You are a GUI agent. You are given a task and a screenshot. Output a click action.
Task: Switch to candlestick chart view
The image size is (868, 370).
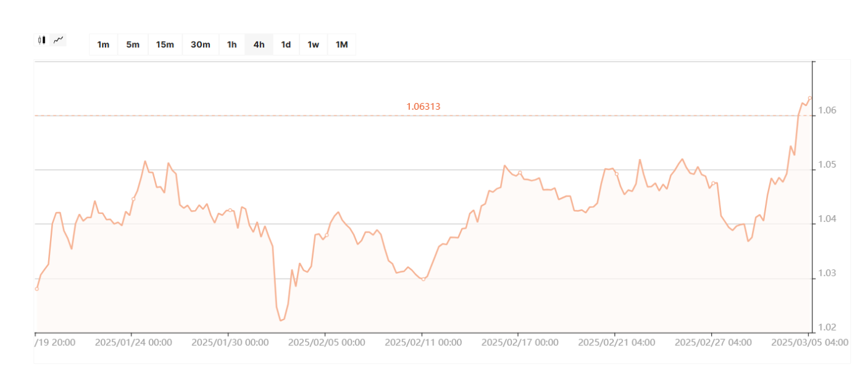pyautogui.click(x=41, y=40)
